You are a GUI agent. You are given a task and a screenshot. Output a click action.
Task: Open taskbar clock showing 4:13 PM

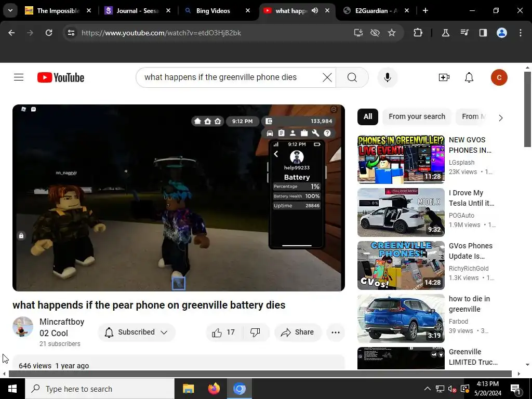coord(487,389)
